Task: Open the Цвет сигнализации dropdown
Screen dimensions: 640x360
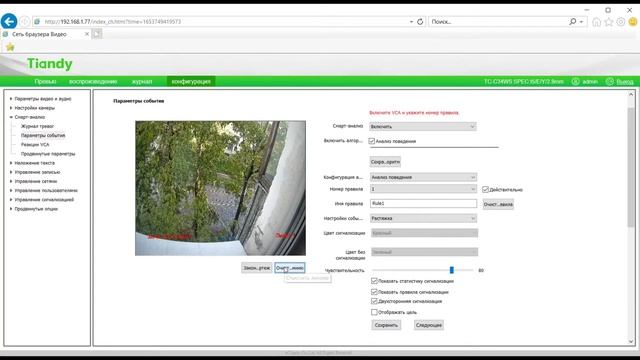Action: [x=424, y=233]
